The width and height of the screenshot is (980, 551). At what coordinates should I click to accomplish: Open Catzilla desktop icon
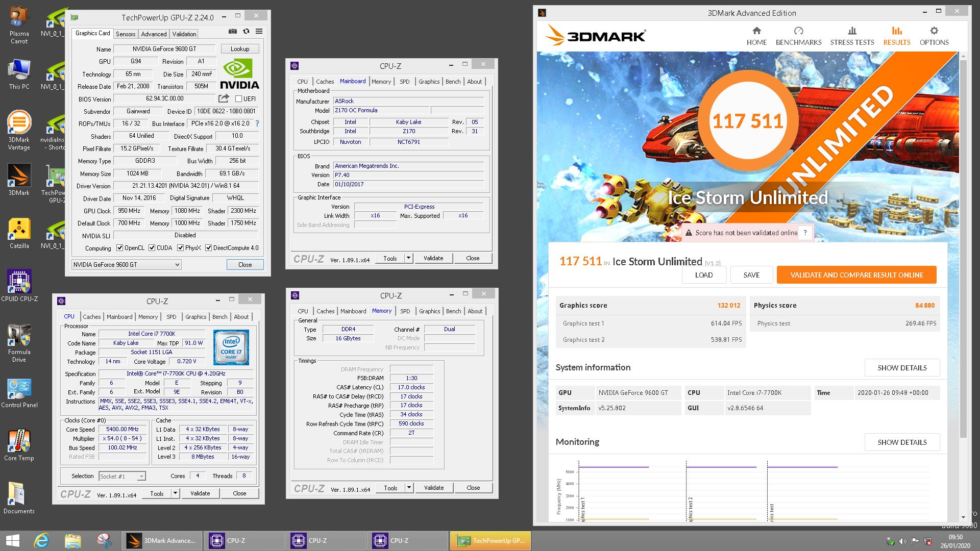[x=19, y=234]
